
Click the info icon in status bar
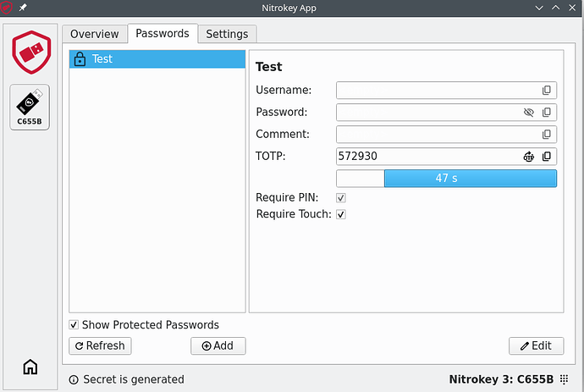pos(74,379)
